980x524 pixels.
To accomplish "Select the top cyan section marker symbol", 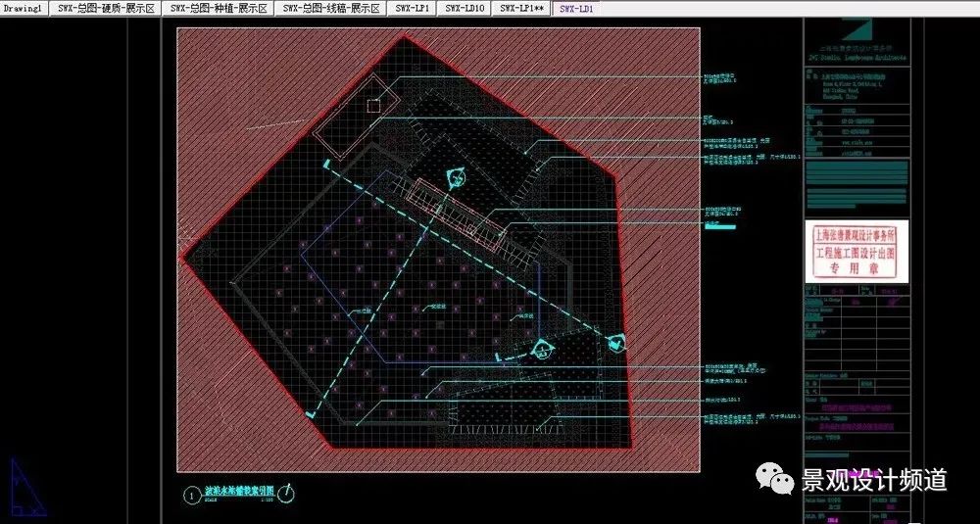I will [456, 180].
